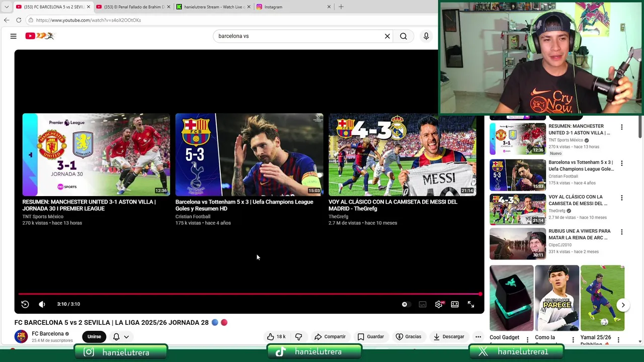Like the video with thumbs up 18 k

pyautogui.click(x=276, y=337)
